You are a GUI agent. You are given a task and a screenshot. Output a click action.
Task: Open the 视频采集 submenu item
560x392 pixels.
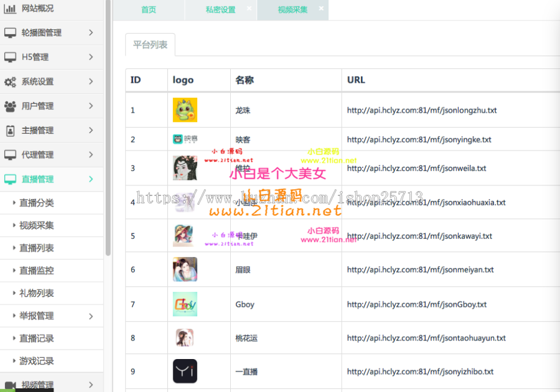(x=52, y=225)
